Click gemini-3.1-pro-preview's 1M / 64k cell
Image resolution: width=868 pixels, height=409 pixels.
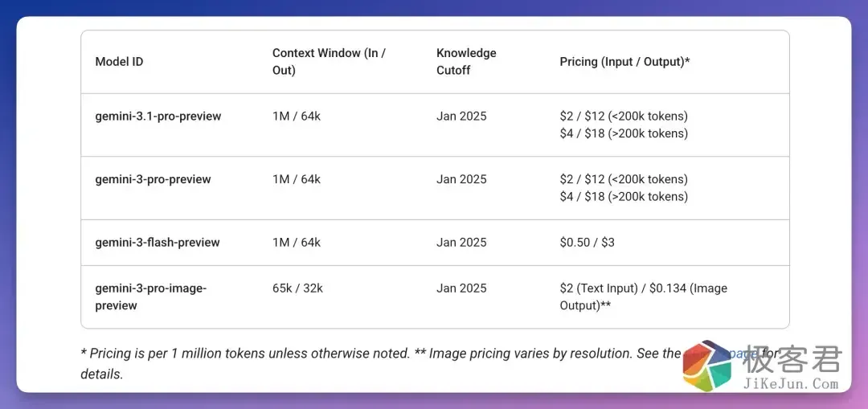pos(297,117)
